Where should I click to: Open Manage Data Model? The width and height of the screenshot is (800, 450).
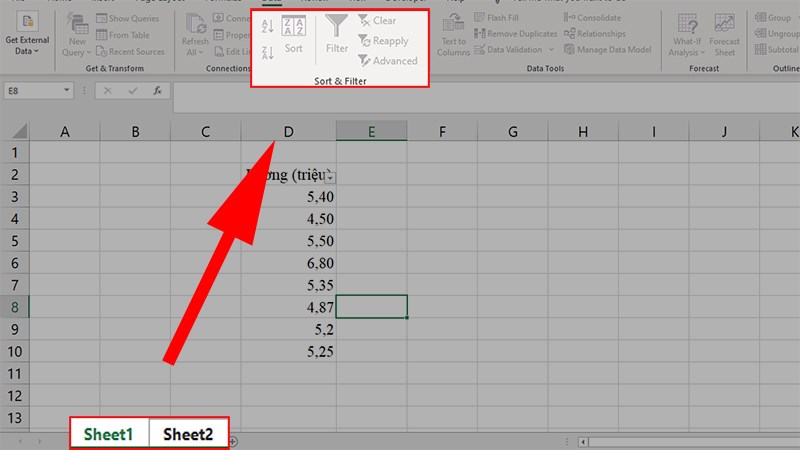pos(608,49)
